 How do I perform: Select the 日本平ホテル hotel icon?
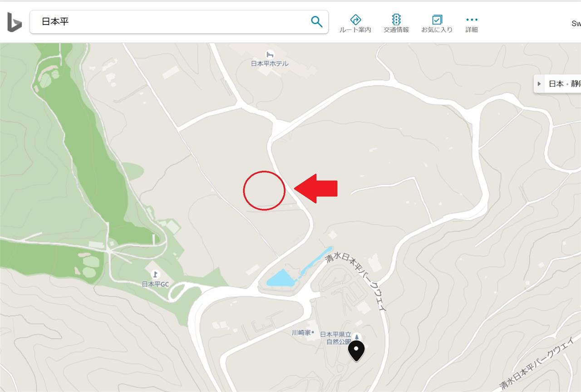[270, 54]
